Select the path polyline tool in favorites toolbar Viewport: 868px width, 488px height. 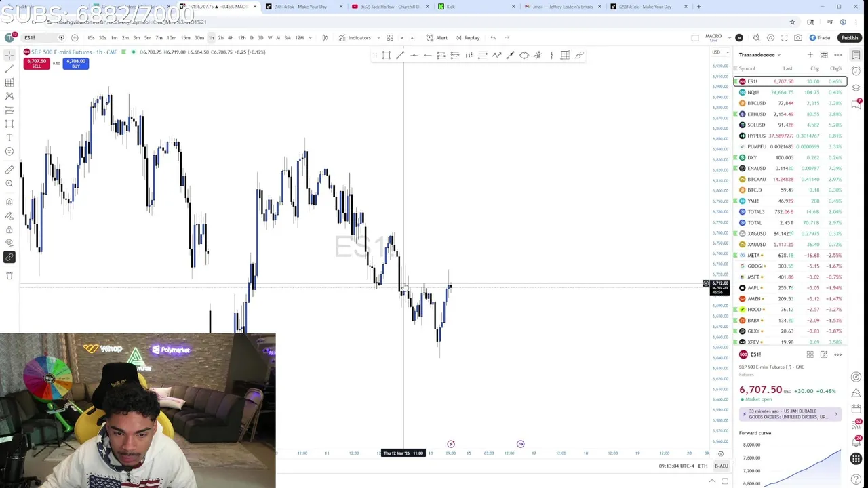pos(496,55)
